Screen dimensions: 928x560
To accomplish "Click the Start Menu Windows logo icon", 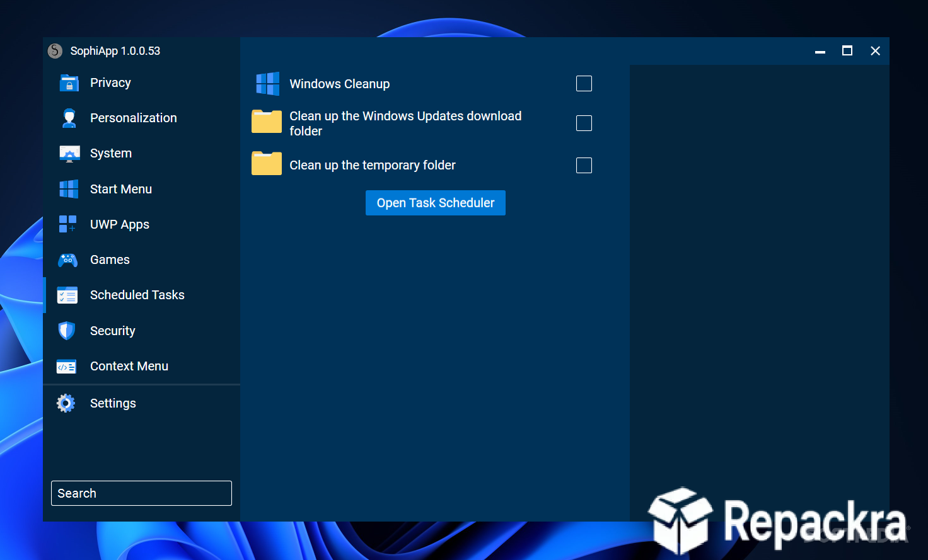I will 69,189.
